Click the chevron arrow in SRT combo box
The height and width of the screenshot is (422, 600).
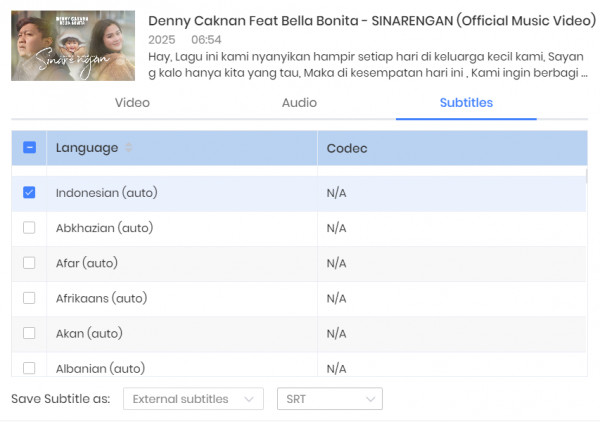click(370, 399)
